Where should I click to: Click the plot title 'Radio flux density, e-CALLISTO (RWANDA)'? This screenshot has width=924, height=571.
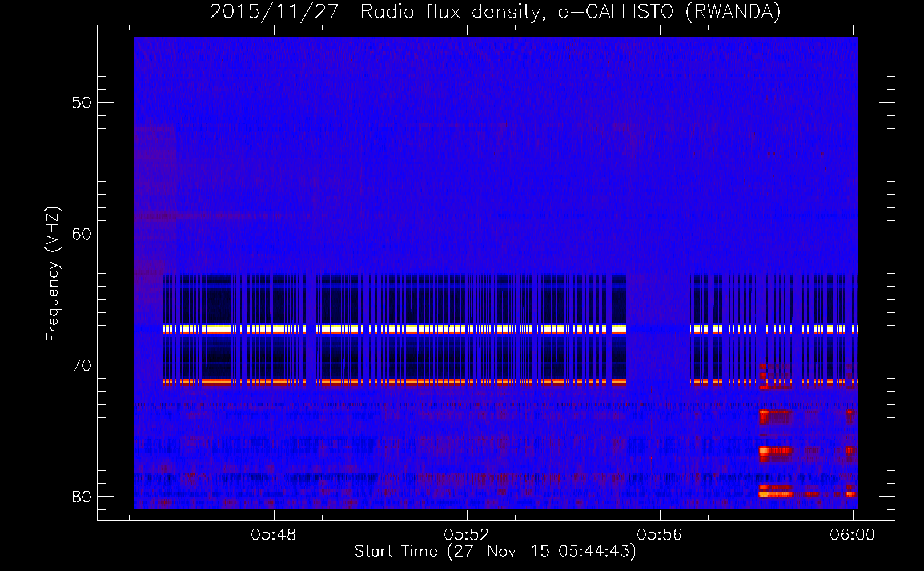571,11
